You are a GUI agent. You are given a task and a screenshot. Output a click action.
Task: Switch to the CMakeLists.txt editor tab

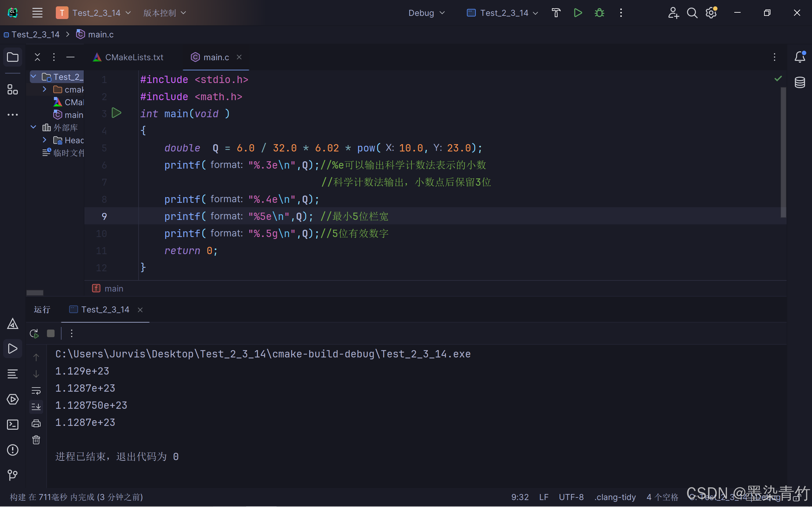(134, 57)
